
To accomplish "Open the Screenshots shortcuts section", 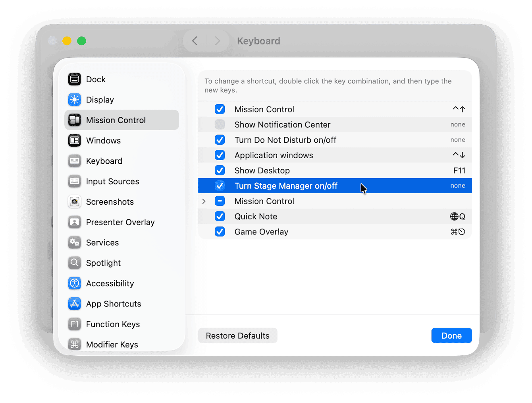I will pos(110,201).
